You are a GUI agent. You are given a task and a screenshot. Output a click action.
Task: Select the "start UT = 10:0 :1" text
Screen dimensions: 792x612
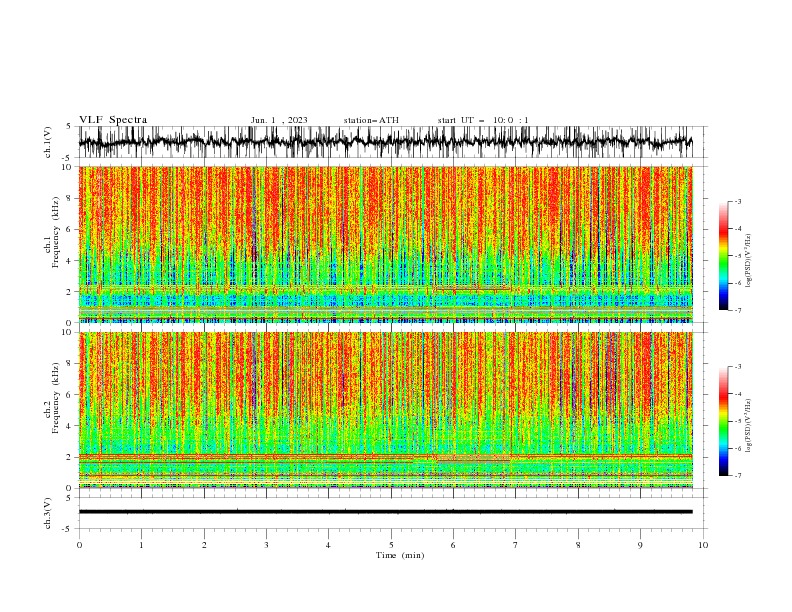pyautogui.click(x=483, y=120)
